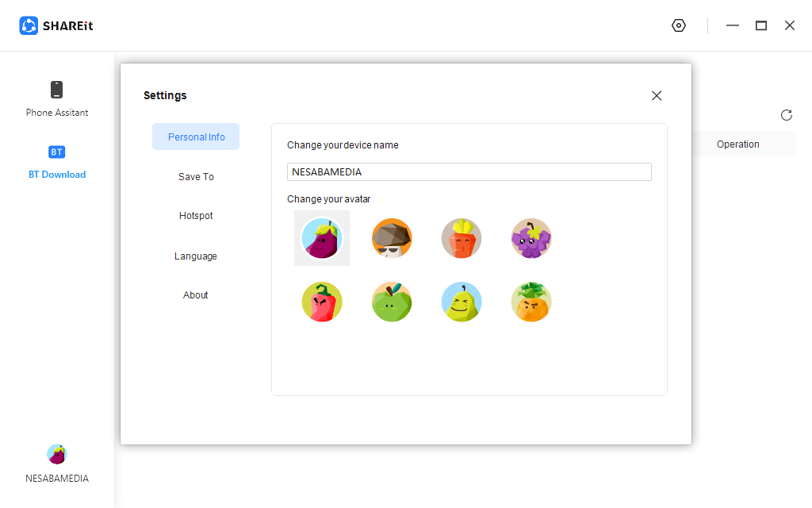
Task: Choose the pineapple avatar
Action: pos(531,302)
